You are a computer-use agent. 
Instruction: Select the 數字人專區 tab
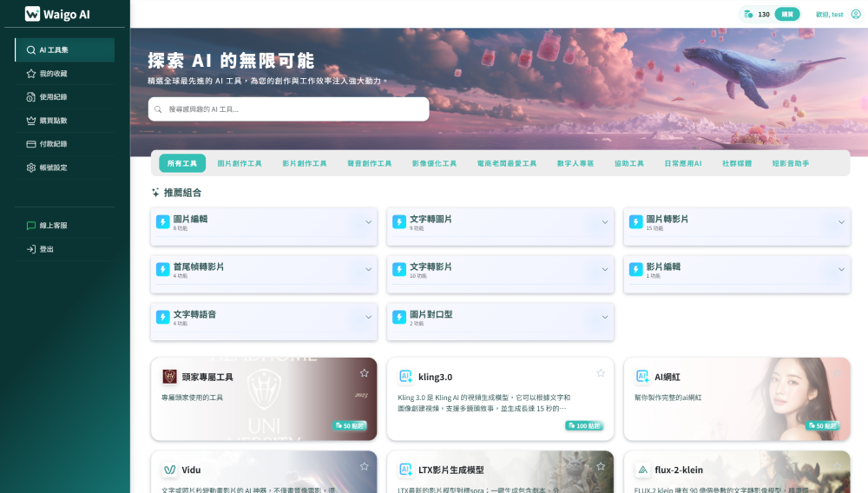coord(575,163)
